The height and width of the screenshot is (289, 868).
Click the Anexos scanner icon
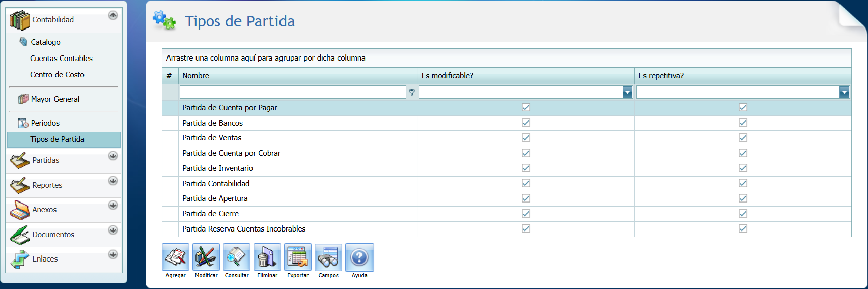coord(19,210)
